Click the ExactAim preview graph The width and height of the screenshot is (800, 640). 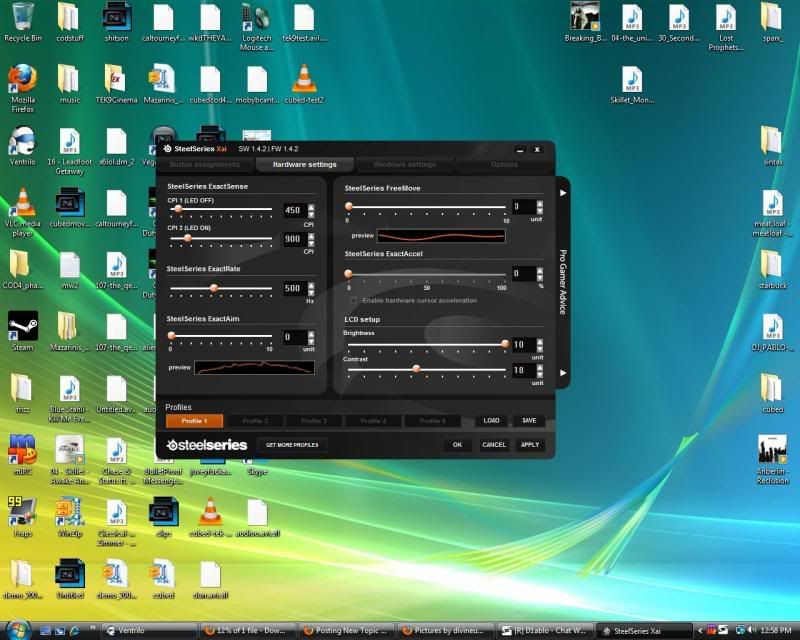[254, 367]
